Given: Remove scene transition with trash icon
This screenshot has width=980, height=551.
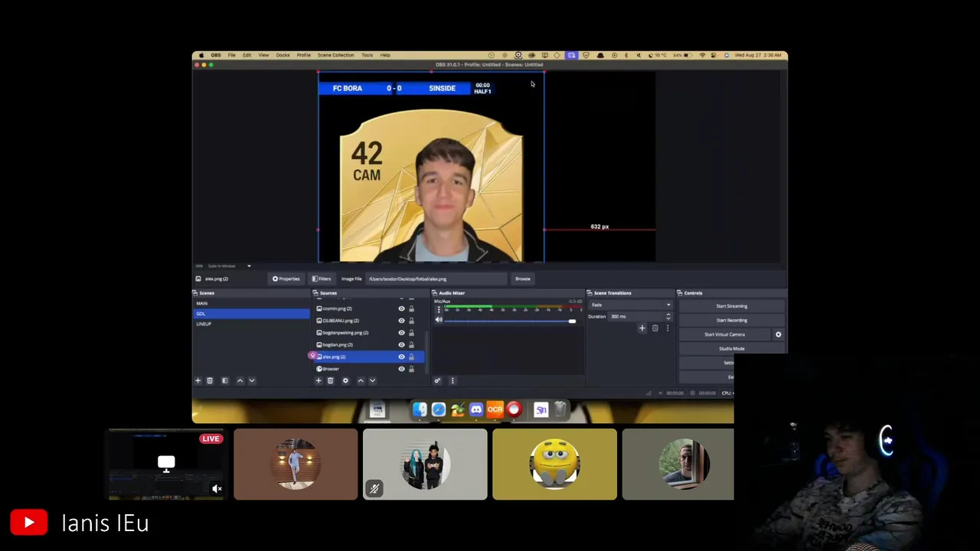Looking at the screenshot, I should click(x=655, y=328).
